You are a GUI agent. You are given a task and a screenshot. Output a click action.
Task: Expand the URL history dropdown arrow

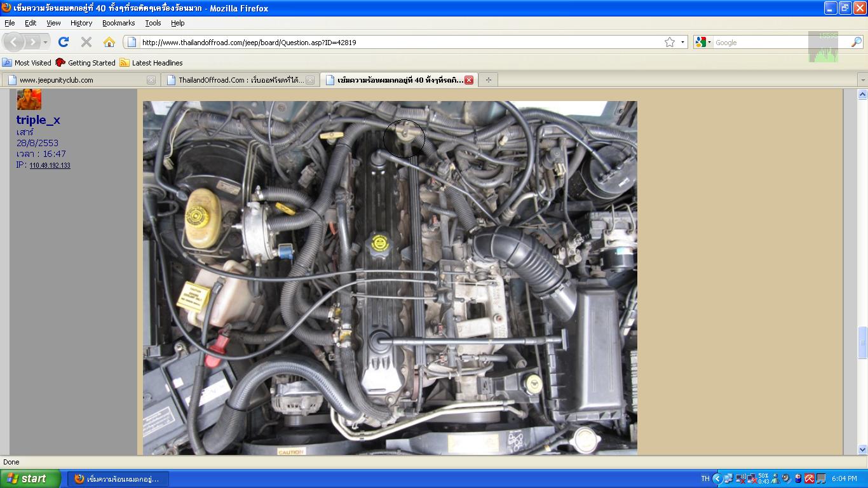click(683, 43)
